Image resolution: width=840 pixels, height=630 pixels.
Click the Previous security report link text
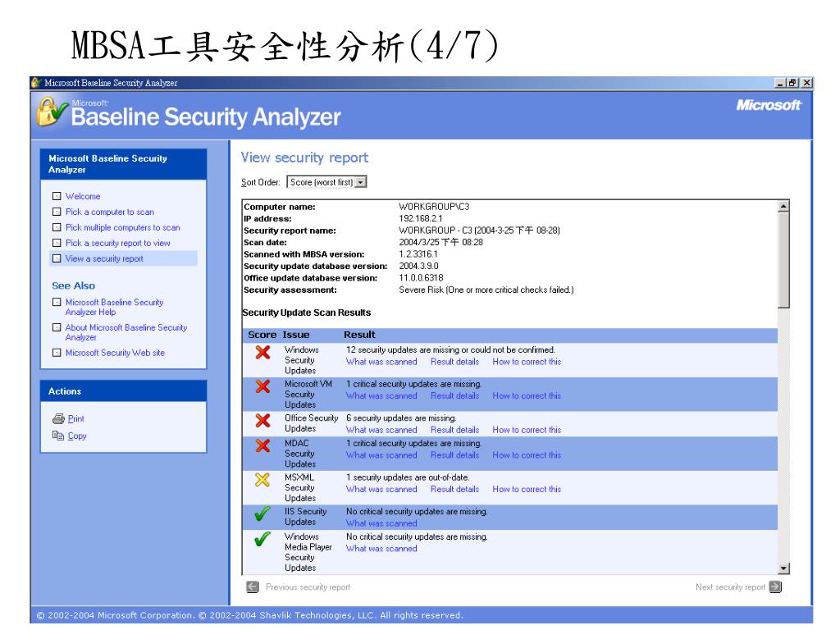coord(308,587)
